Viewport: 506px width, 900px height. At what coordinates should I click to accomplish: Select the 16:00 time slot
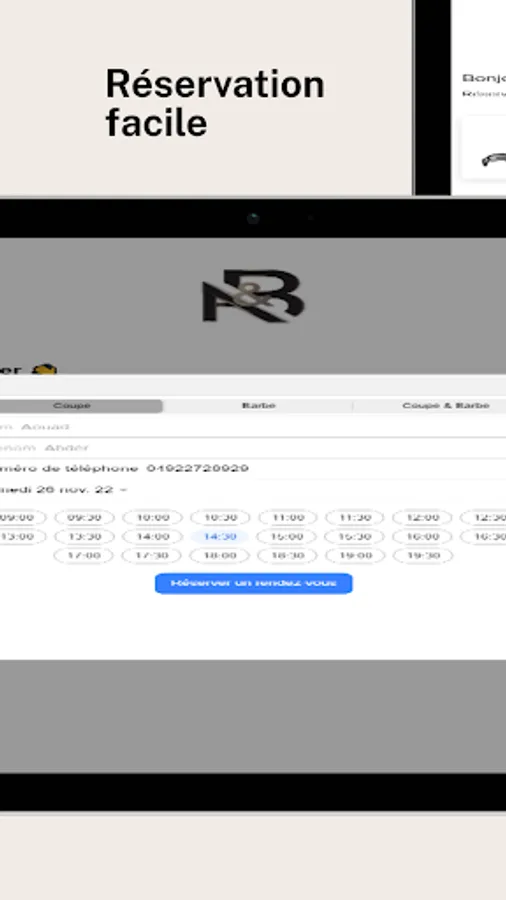click(422, 537)
